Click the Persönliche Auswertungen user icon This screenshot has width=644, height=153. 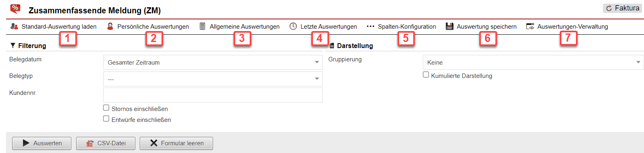click(110, 26)
